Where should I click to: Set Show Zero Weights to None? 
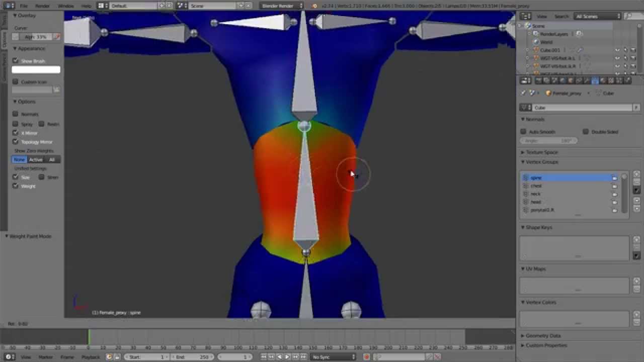tap(19, 159)
